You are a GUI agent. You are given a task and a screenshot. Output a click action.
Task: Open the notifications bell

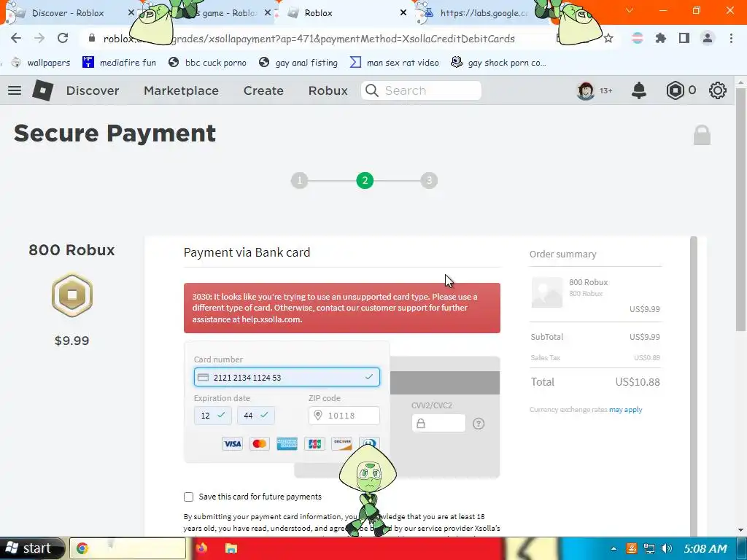tap(639, 90)
